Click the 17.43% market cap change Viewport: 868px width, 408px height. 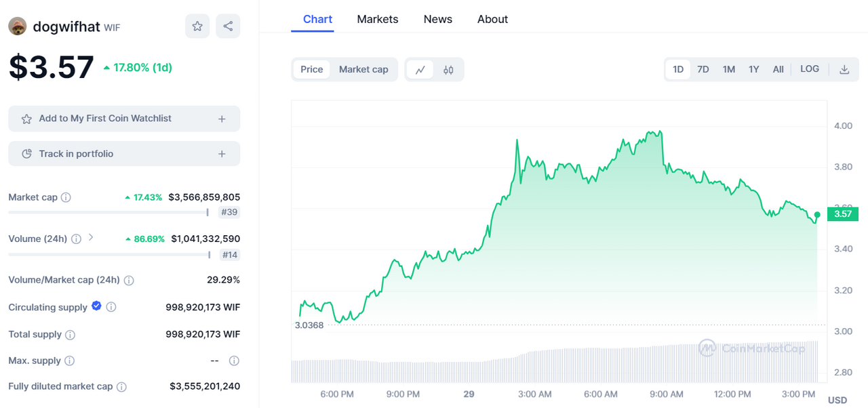[143, 197]
